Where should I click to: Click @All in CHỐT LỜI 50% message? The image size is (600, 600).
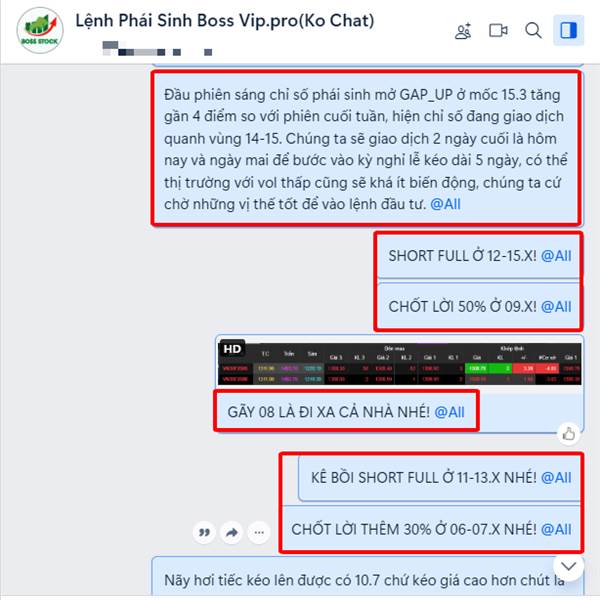tap(556, 307)
